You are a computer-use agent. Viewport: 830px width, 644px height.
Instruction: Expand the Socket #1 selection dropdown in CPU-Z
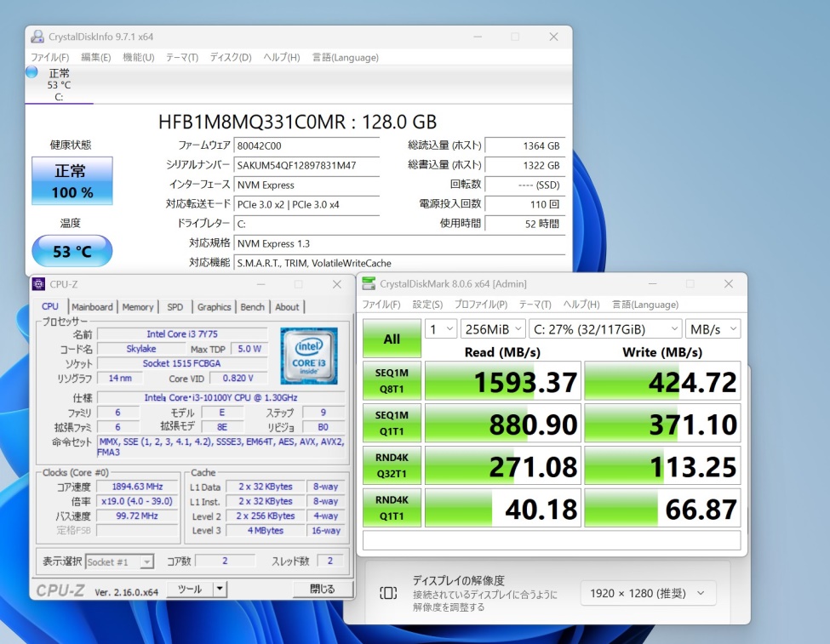[120, 562]
